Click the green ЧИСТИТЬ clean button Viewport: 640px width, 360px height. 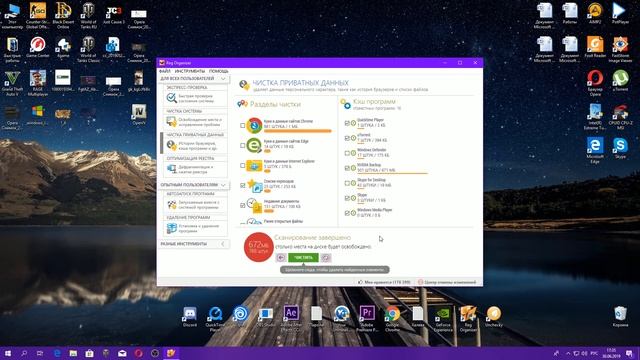[x=303, y=258]
